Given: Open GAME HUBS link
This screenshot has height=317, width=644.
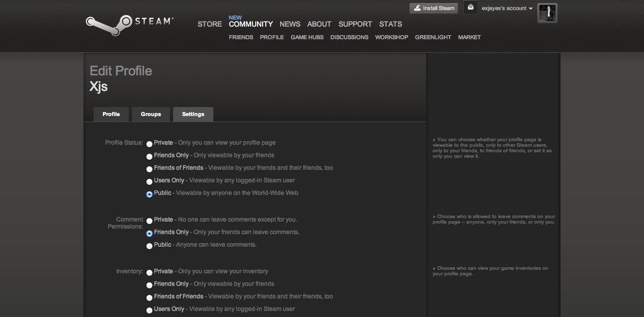Looking at the screenshot, I should pos(307,37).
